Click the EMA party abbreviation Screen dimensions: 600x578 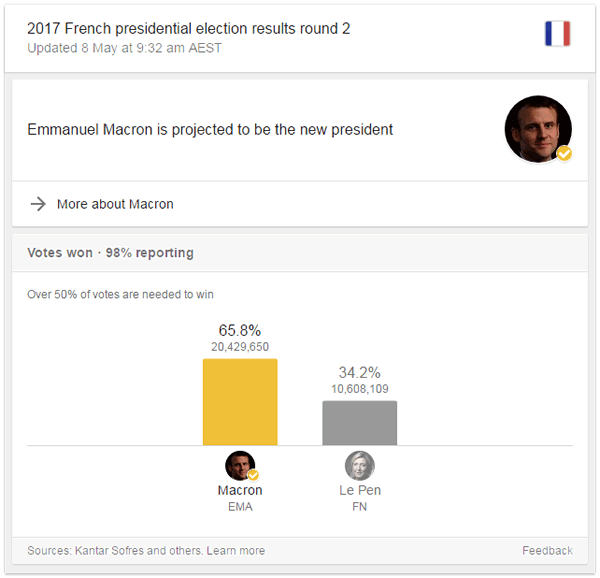coord(240,507)
